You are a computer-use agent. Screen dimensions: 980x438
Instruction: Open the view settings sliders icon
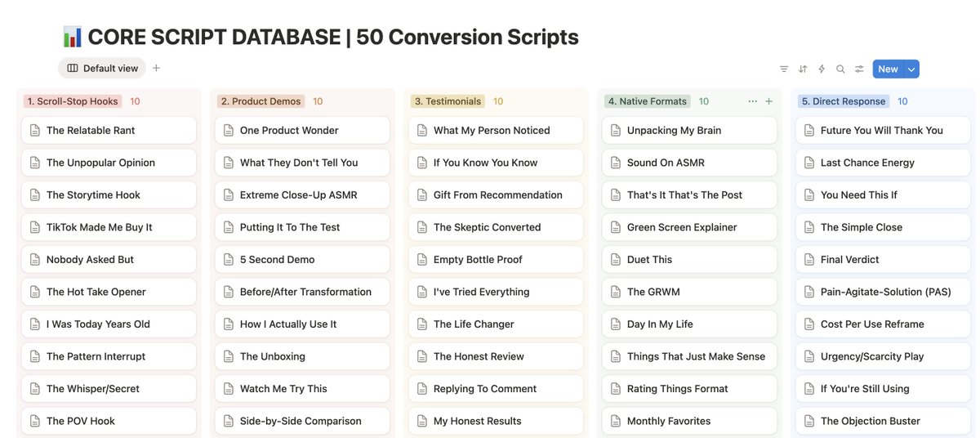pyautogui.click(x=859, y=69)
